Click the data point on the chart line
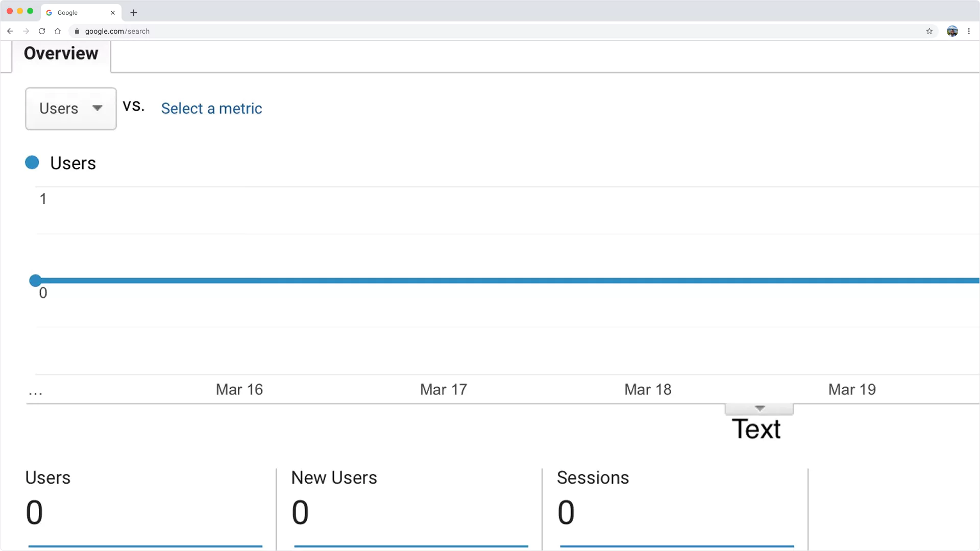The image size is (980, 551). tap(35, 281)
